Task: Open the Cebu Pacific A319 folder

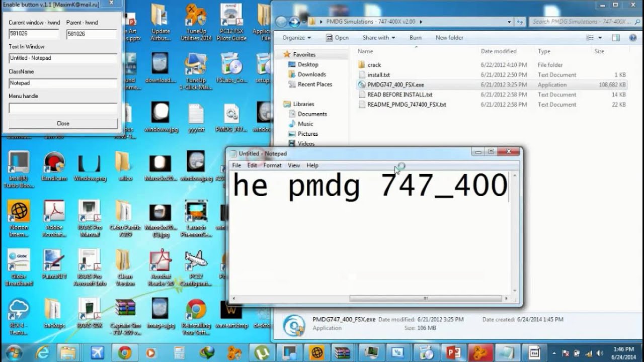Action: (124, 219)
